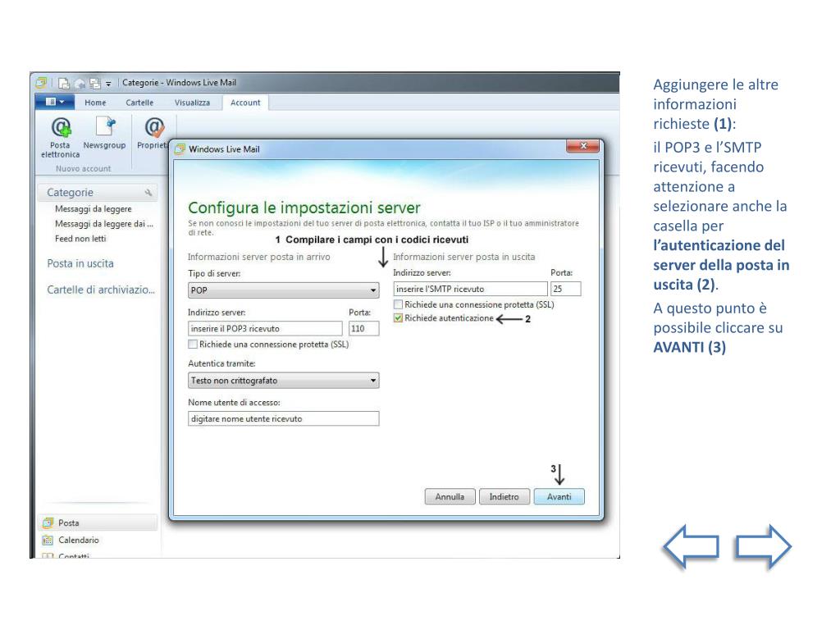Image resolution: width=840 pixels, height=630 pixels.
Task: Click the Avanti button
Action: 559,496
